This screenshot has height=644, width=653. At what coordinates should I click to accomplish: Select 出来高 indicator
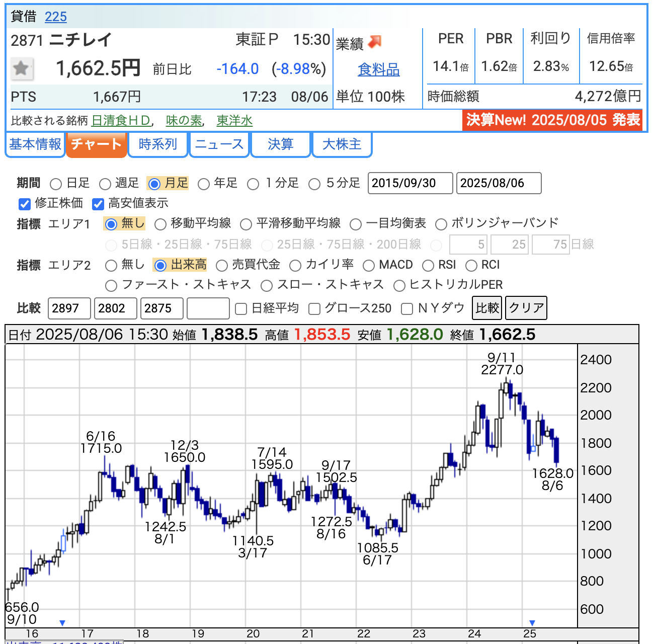pos(160,265)
